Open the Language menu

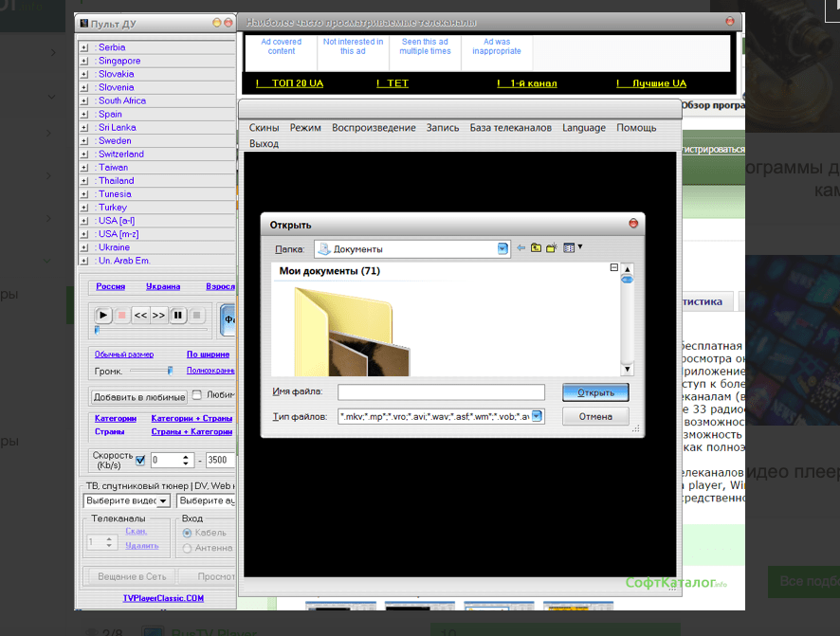click(584, 128)
